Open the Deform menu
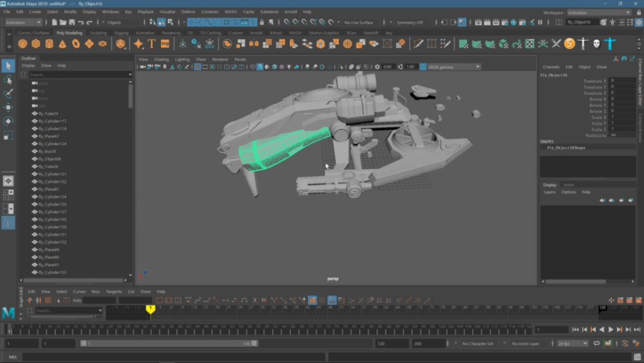 coord(188,12)
